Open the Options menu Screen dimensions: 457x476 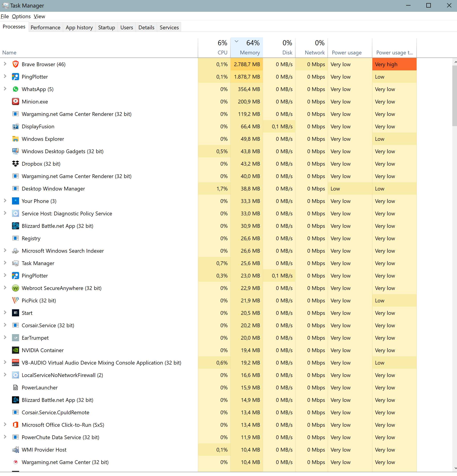point(21,16)
